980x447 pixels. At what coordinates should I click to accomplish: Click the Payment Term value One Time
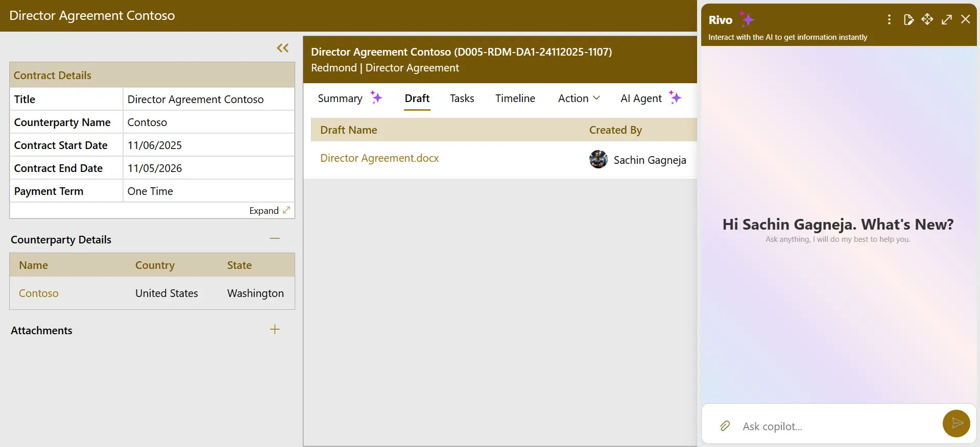tap(150, 191)
